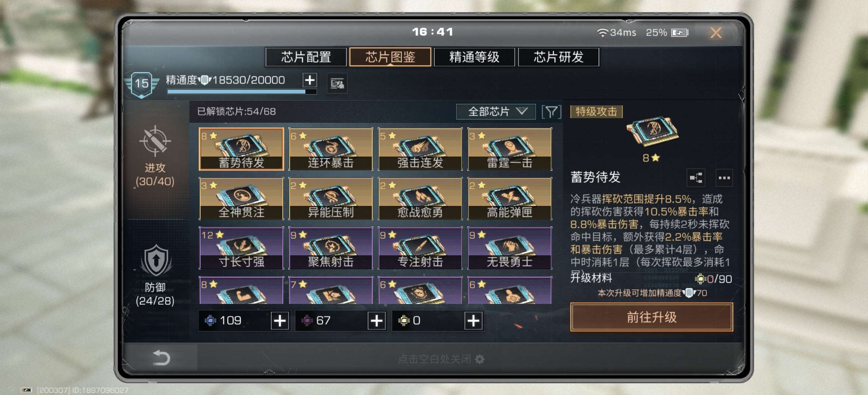Add more blue chip currency (109)
Image resolution: width=868 pixels, height=395 pixels.
coord(280,321)
